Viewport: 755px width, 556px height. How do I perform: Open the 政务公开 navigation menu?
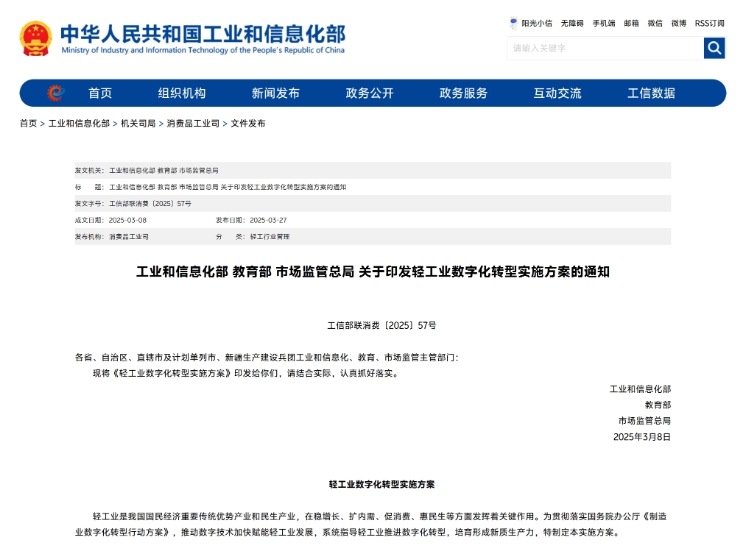370,93
